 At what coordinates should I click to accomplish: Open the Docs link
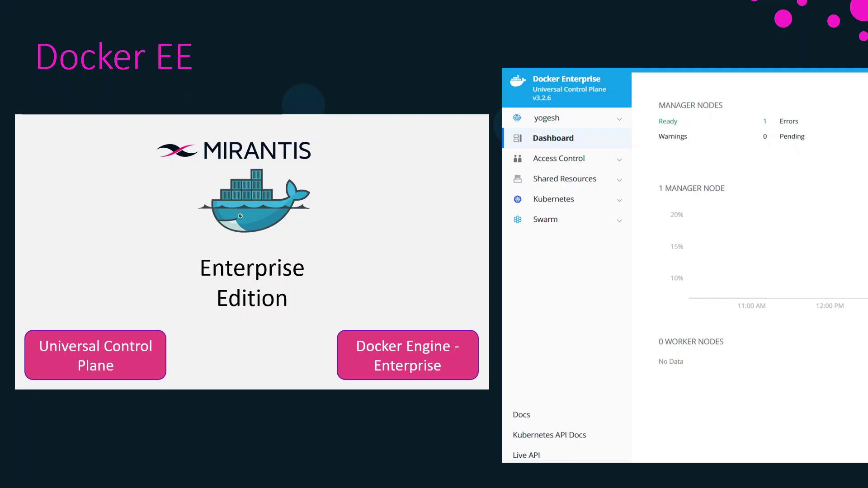521,415
